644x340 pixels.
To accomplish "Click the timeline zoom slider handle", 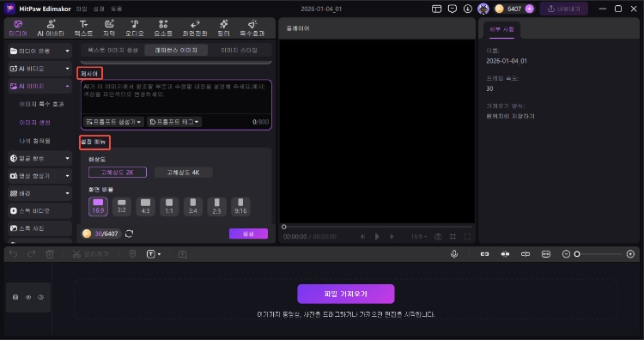I will click(x=577, y=254).
